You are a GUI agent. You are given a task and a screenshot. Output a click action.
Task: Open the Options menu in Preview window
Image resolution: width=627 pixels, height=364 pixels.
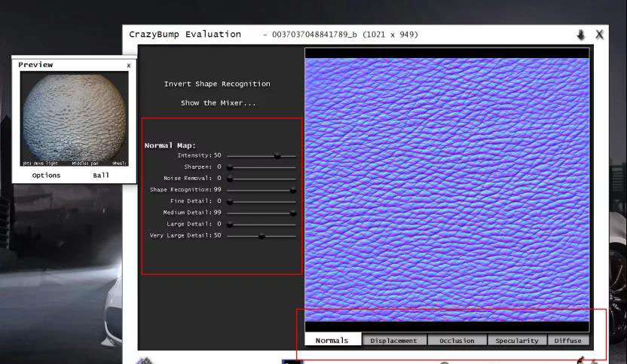46,175
